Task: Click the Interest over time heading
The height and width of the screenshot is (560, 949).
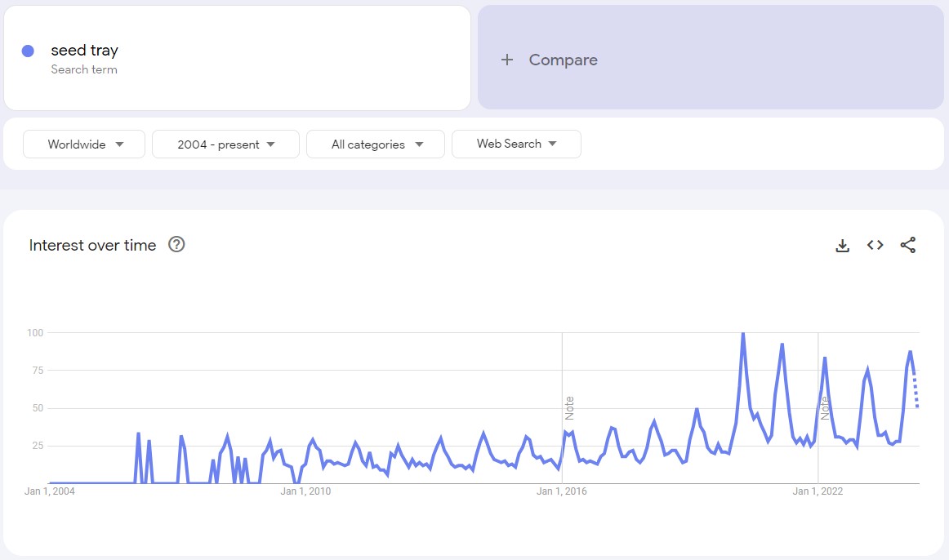Action: click(x=92, y=246)
